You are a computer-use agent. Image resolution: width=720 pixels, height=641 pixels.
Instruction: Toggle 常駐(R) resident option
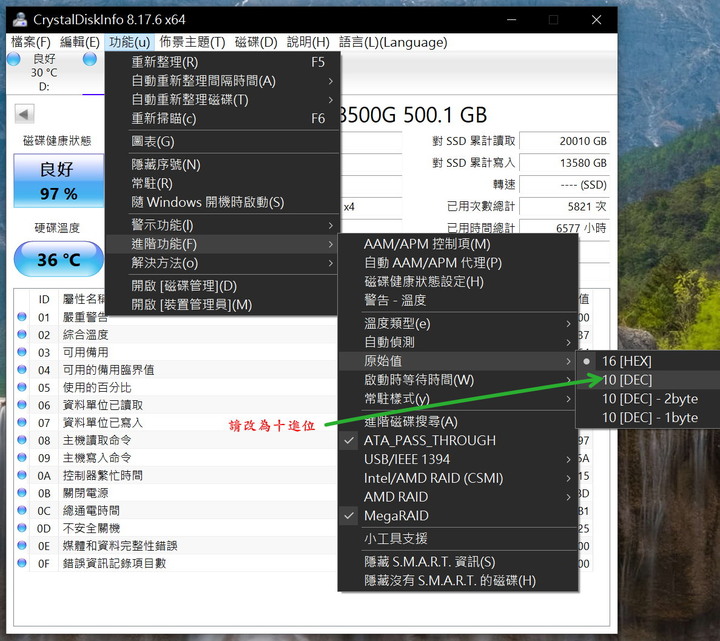[223, 184]
